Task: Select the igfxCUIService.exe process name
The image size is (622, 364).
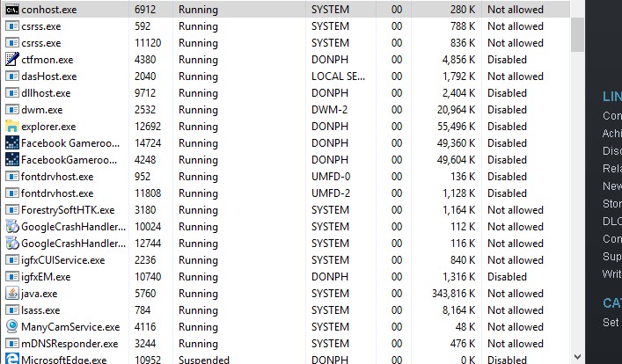Action: [63, 259]
